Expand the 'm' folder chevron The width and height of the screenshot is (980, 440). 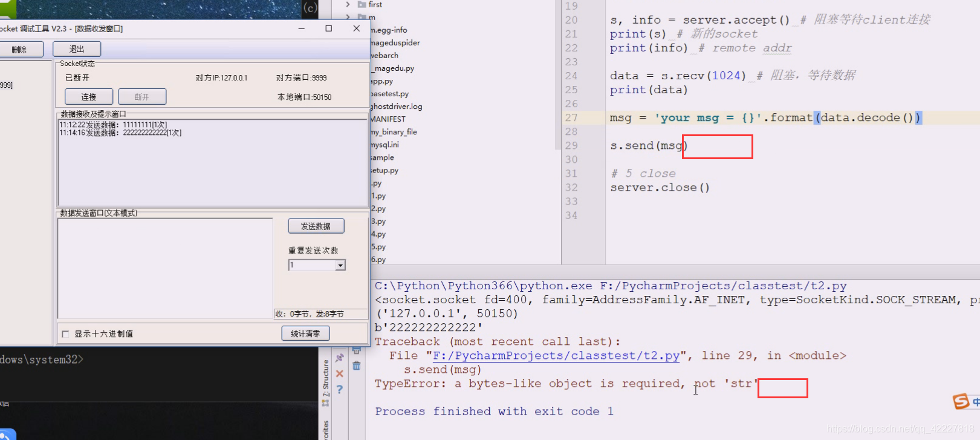[348, 18]
